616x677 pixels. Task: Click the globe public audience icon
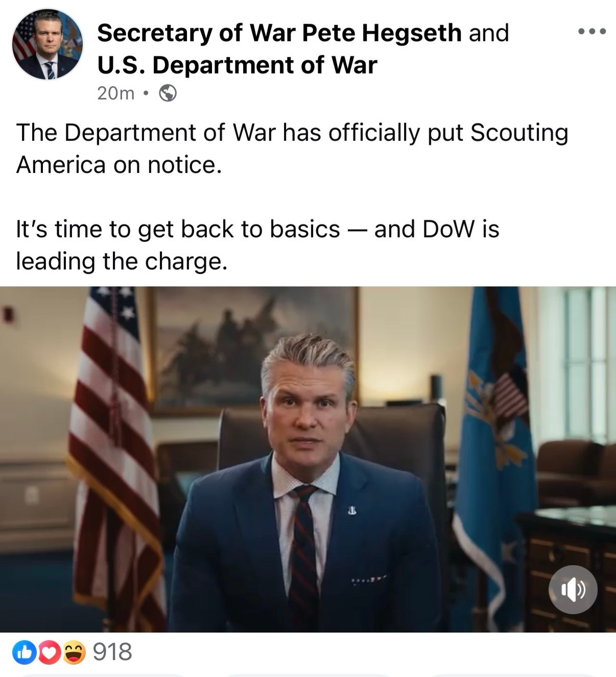click(x=168, y=93)
